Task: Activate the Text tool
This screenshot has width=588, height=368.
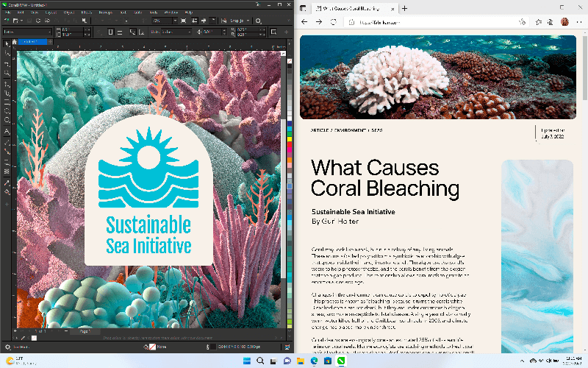Action: 7,130
